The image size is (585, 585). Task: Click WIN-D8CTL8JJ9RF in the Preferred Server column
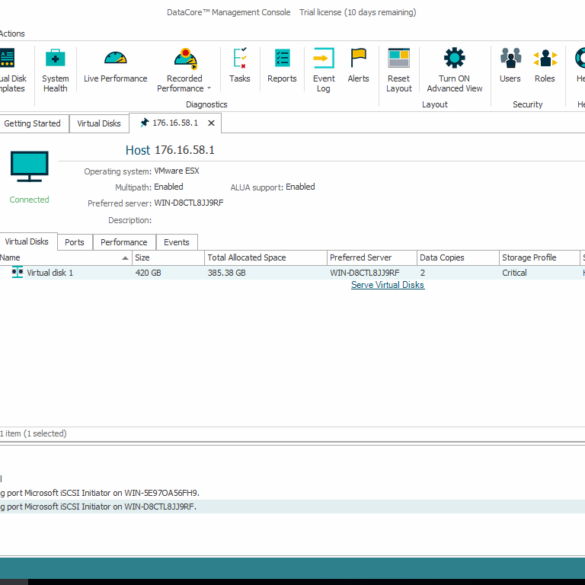(x=365, y=273)
